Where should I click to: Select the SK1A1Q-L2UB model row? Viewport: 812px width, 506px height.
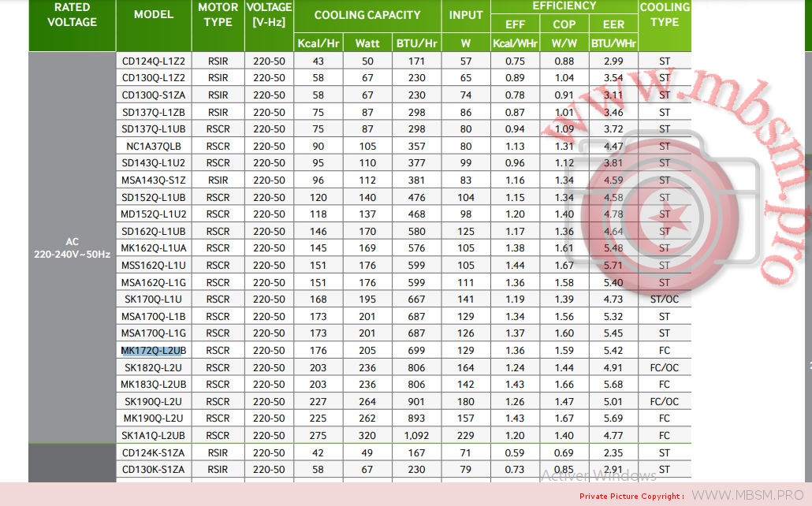[154, 435]
